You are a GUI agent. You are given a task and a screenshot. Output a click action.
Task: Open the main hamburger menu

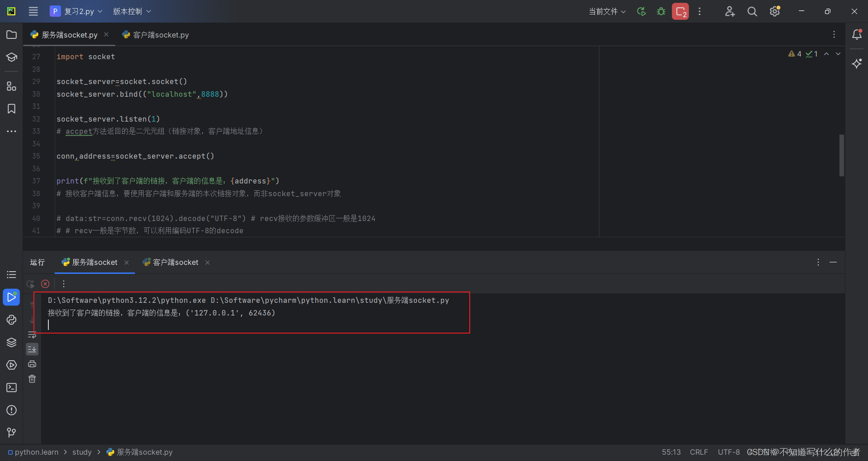pos(33,11)
